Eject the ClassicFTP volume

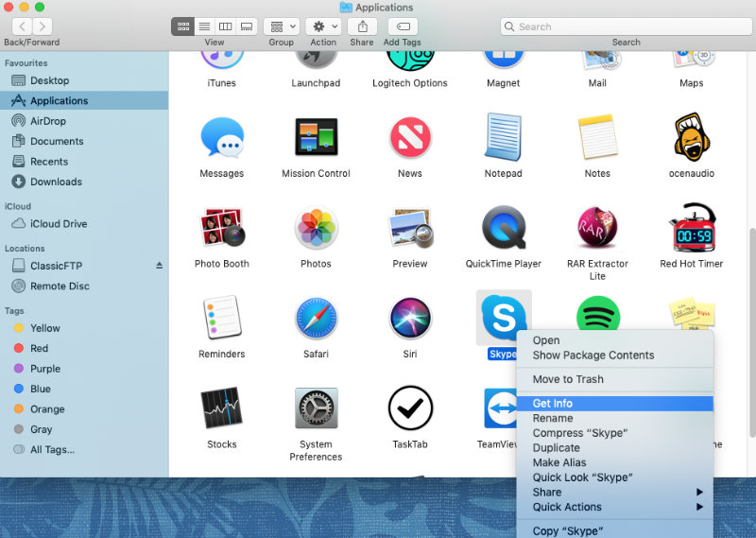[159, 266]
